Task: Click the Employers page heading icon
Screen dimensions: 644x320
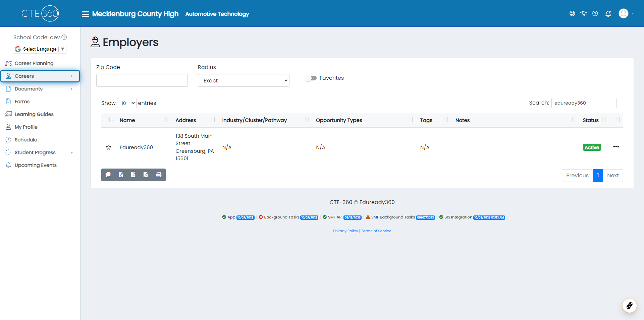Action: click(95, 42)
